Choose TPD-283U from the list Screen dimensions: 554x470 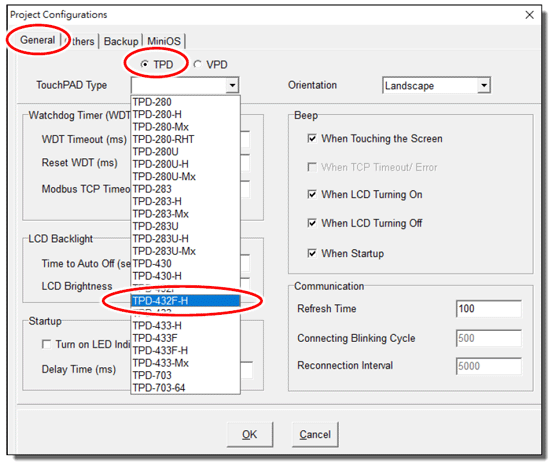tap(185, 227)
